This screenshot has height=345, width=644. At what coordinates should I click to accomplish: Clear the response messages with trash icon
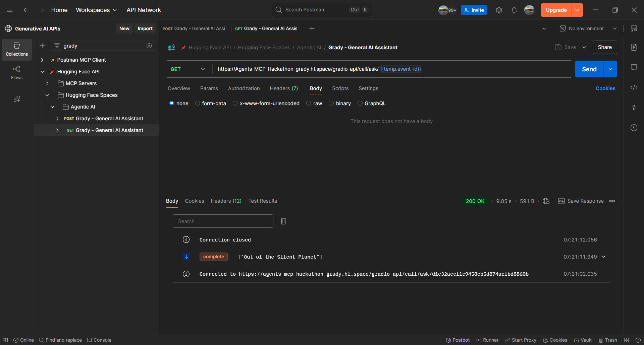283,221
